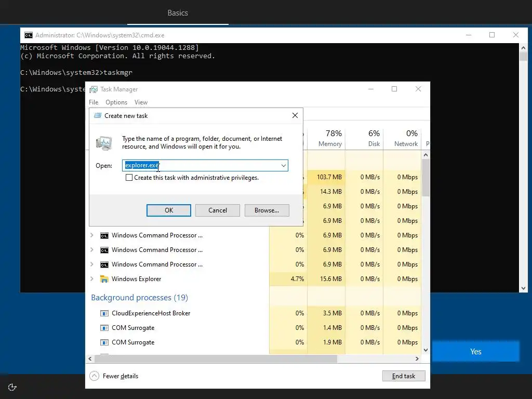Switch to the Basics tab

point(178,13)
